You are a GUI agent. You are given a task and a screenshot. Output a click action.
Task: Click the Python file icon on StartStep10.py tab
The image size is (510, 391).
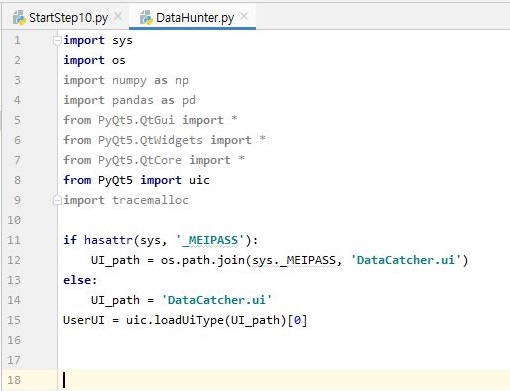[x=19, y=18]
